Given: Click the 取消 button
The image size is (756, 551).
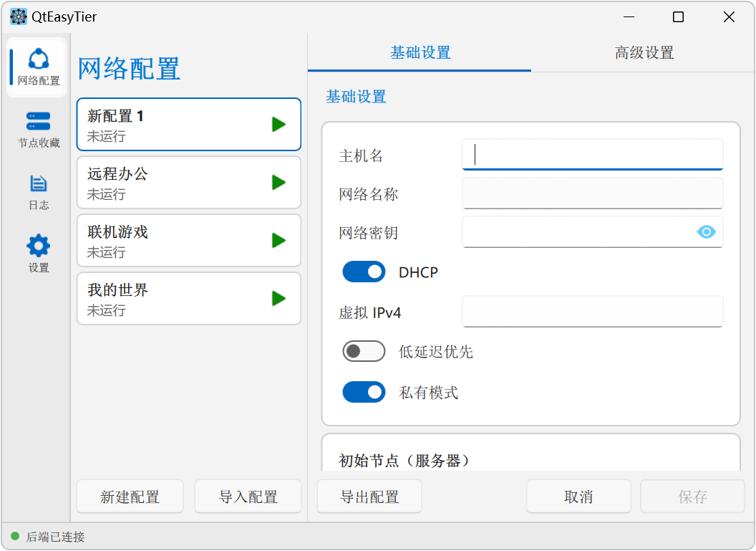Looking at the screenshot, I should click(x=578, y=497).
